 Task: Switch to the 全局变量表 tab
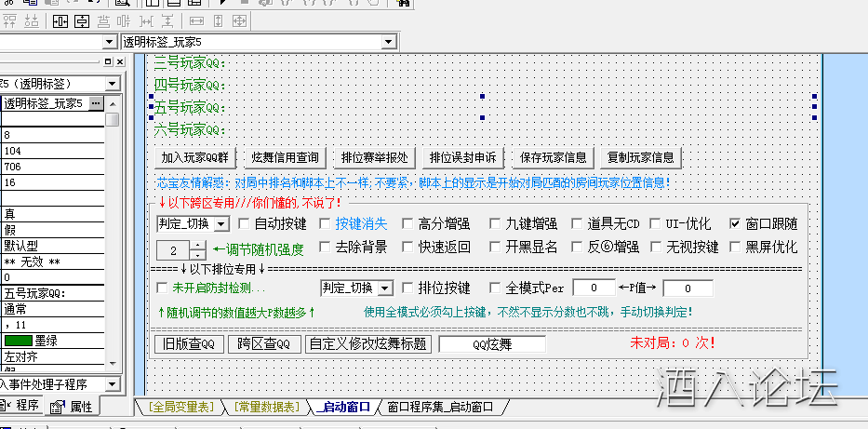pos(180,408)
